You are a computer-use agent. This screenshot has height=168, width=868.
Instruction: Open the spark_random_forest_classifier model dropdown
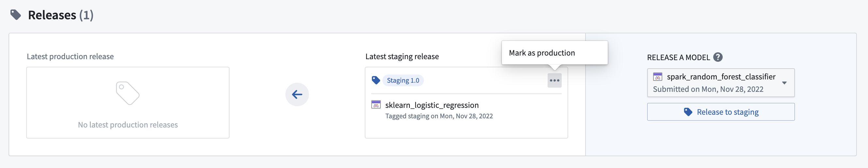(720, 83)
